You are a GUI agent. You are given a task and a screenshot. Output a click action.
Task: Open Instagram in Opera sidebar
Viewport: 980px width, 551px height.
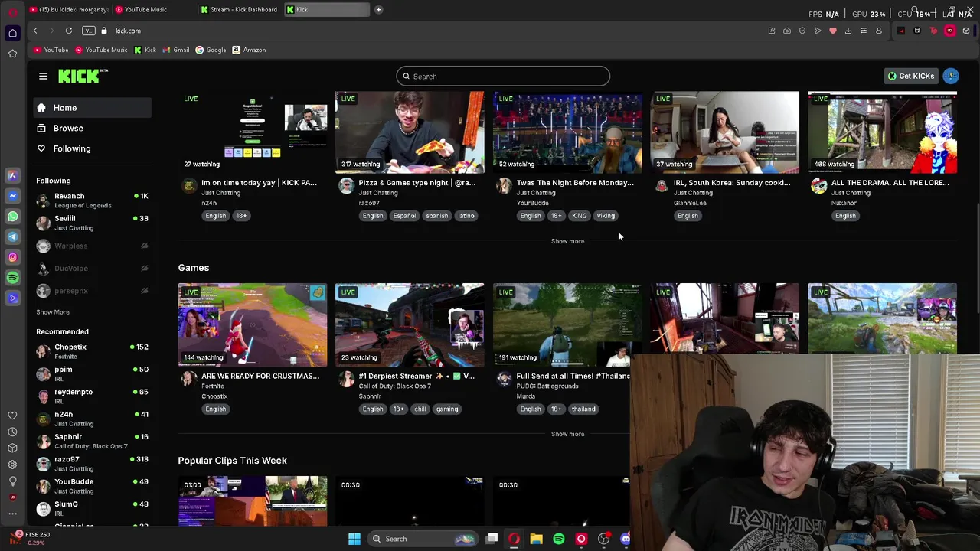[x=12, y=257]
